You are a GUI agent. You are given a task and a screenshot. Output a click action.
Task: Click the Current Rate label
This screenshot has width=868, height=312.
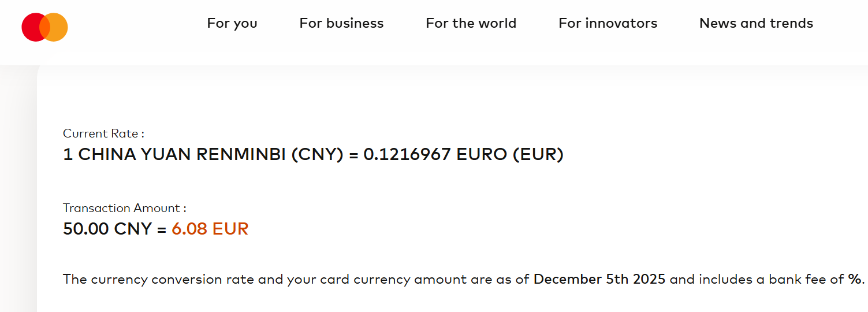click(103, 133)
